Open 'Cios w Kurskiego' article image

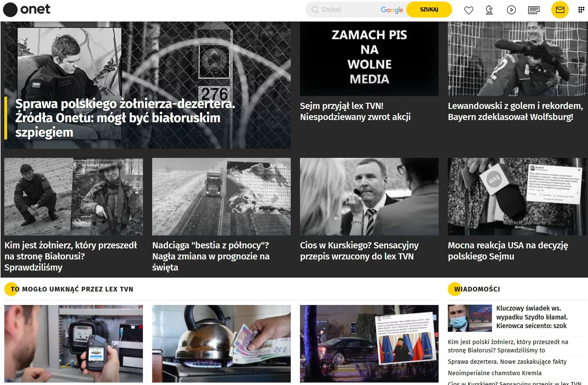click(x=369, y=197)
